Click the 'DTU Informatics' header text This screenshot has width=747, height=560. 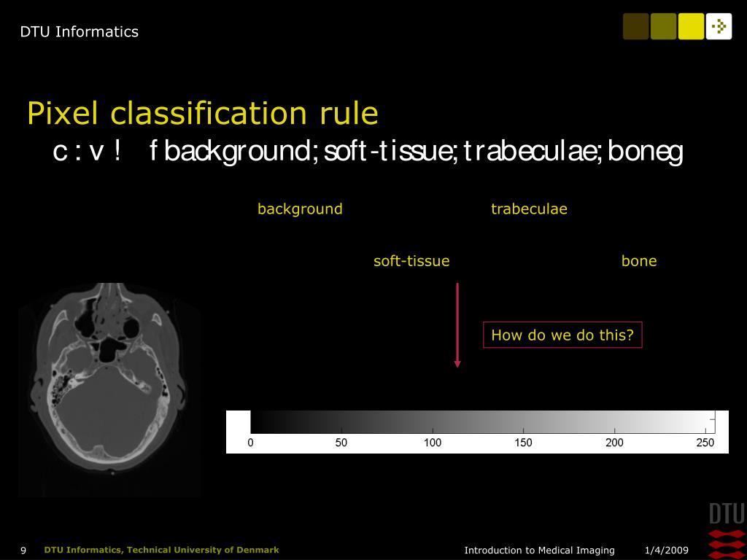79,31
